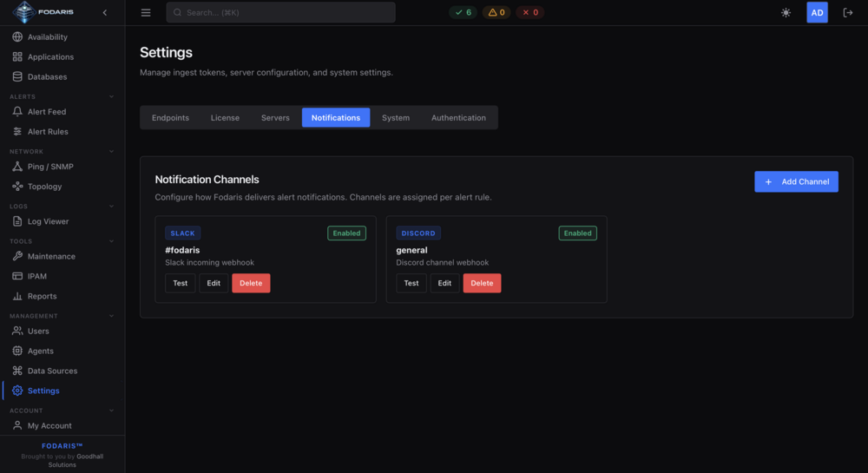Click the Alert Feed bell icon
The width and height of the screenshot is (868, 473).
(17, 112)
